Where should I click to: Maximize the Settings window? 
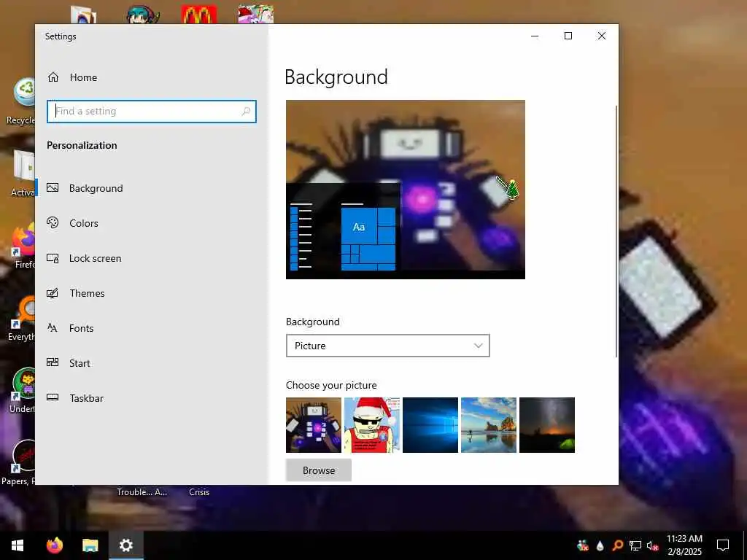click(x=568, y=36)
